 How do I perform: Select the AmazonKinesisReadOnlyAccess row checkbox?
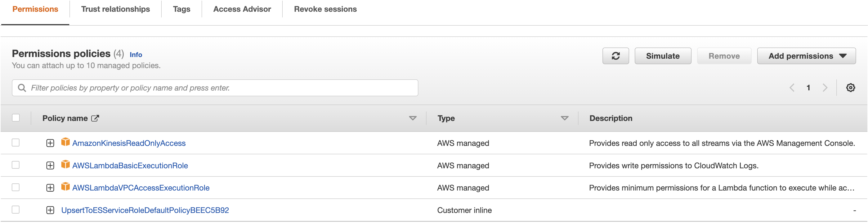coord(16,143)
